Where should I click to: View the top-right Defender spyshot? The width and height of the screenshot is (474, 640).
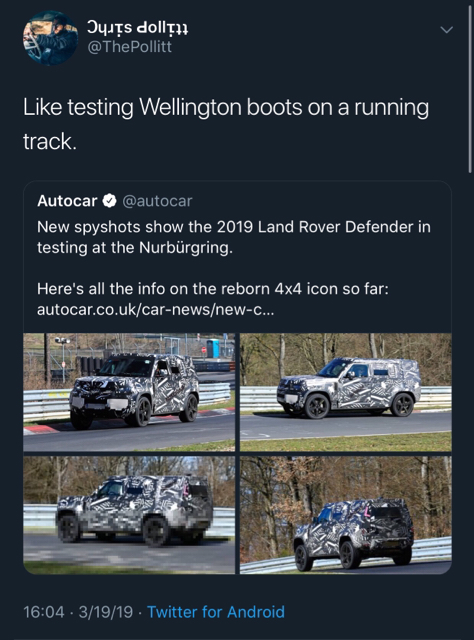[x=346, y=392]
